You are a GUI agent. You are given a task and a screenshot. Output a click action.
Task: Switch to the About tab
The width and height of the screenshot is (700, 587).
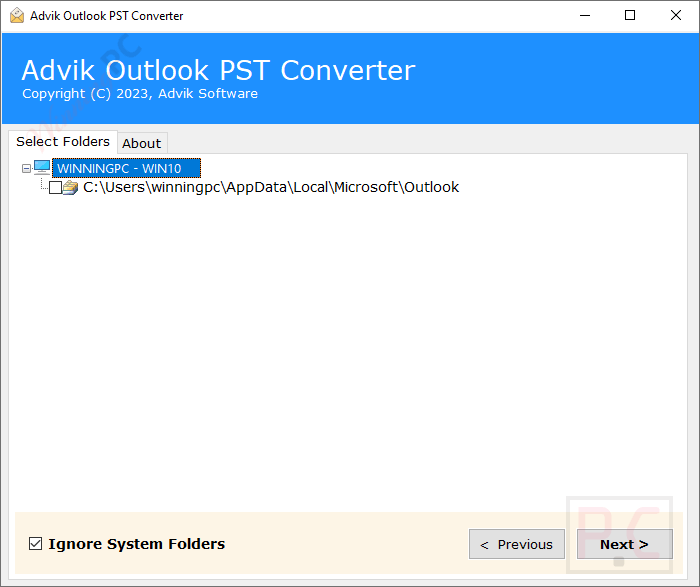pos(142,143)
